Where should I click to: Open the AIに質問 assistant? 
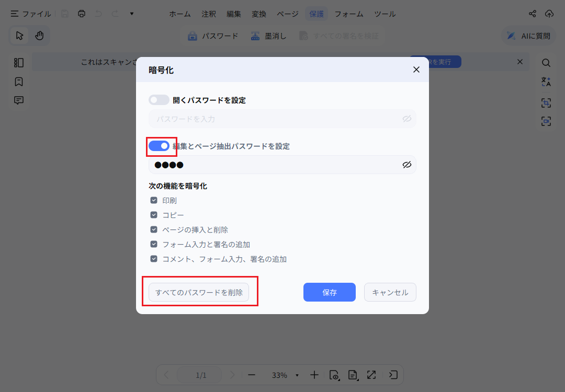[528, 36]
